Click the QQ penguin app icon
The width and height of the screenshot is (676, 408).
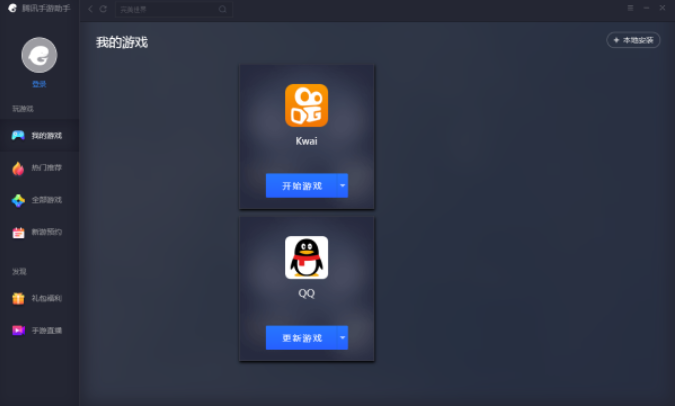(307, 258)
